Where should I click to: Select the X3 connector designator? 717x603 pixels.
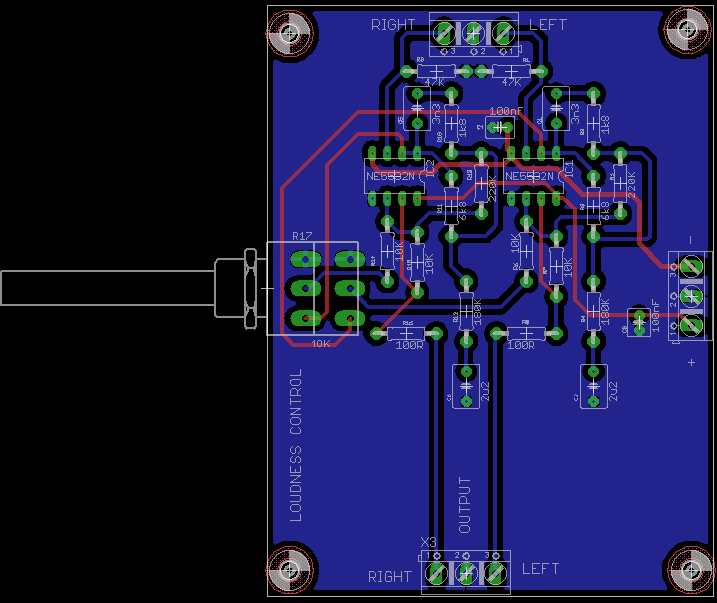pos(428,543)
